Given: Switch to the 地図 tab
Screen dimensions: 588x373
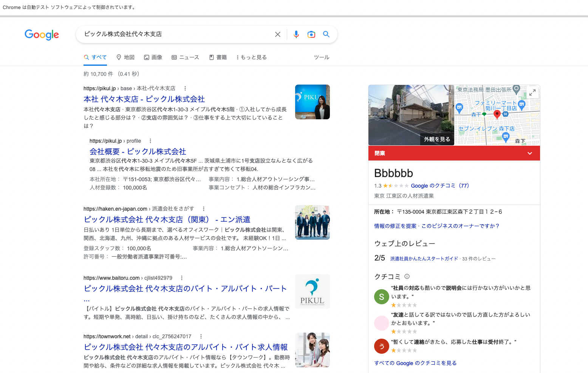Looking at the screenshot, I should 125,57.
